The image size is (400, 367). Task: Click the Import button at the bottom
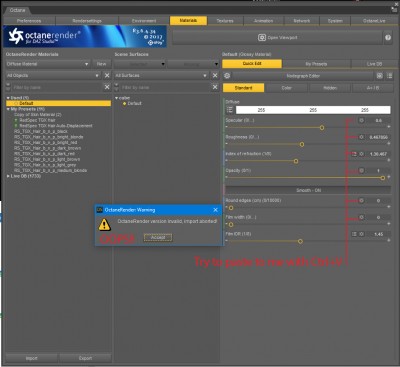32,358
